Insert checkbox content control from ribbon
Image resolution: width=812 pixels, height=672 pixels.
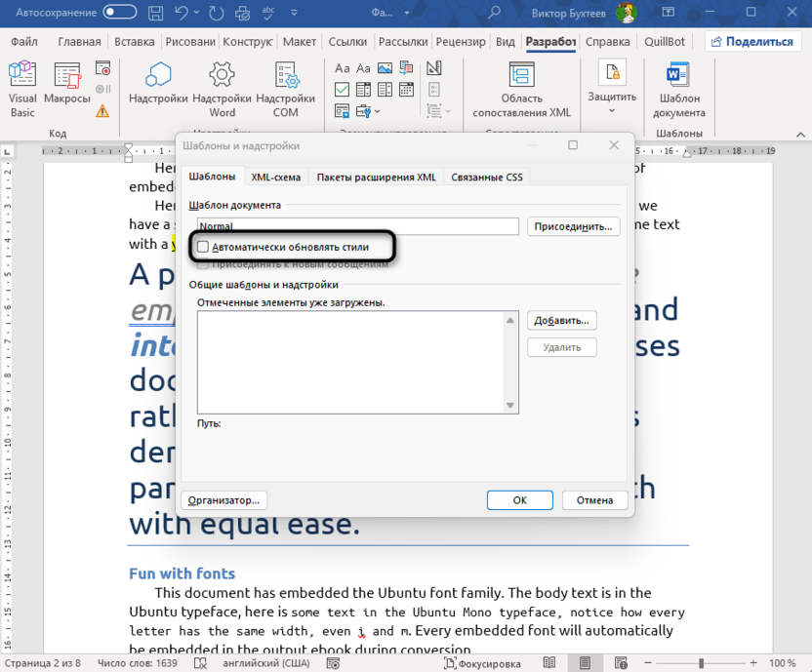point(342,89)
